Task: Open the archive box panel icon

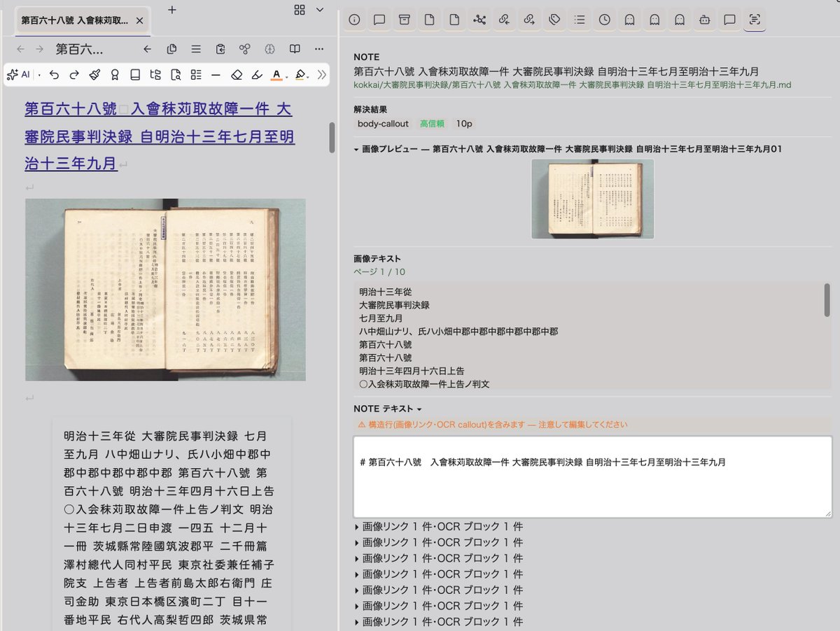Action: click(405, 20)
